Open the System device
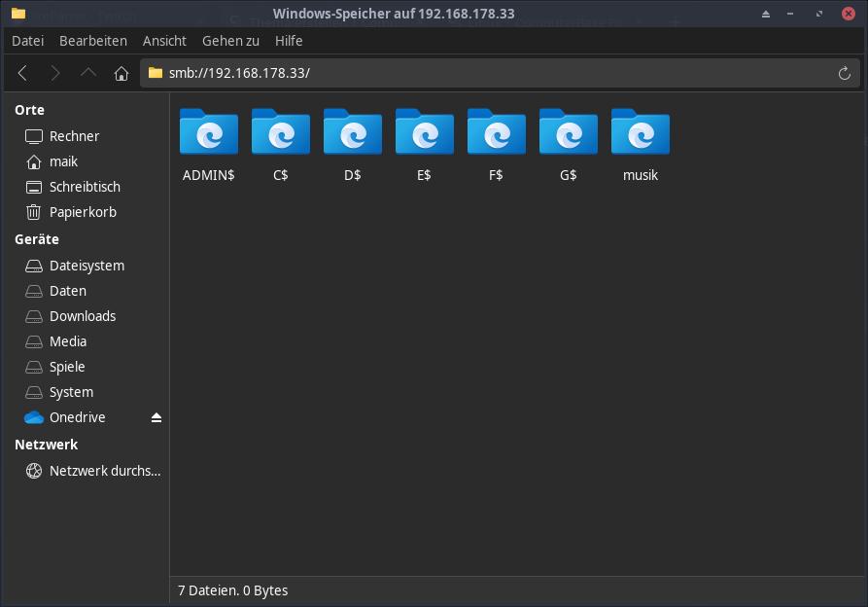This screenshot has height=607, width=868. click(87, 392)
